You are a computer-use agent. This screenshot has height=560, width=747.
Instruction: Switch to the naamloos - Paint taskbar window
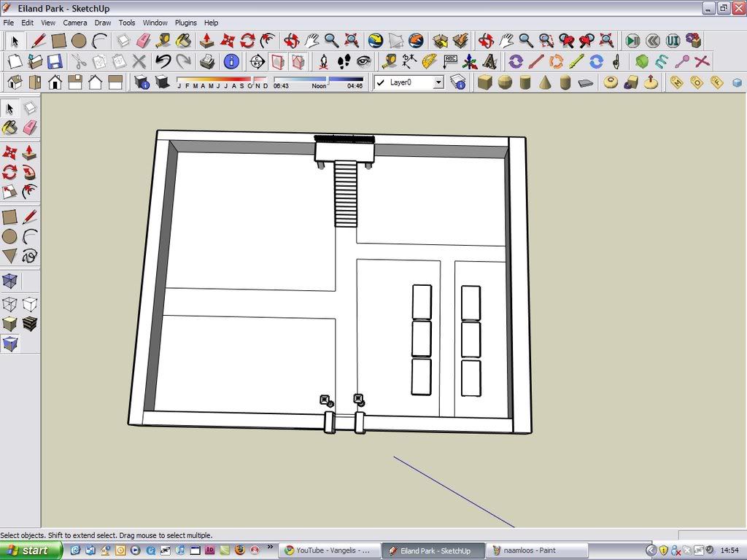[536, 551]
